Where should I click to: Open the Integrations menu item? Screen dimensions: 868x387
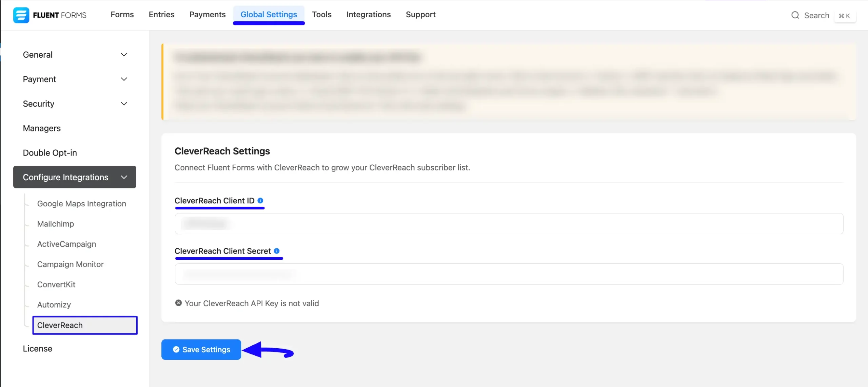(369, 15)
